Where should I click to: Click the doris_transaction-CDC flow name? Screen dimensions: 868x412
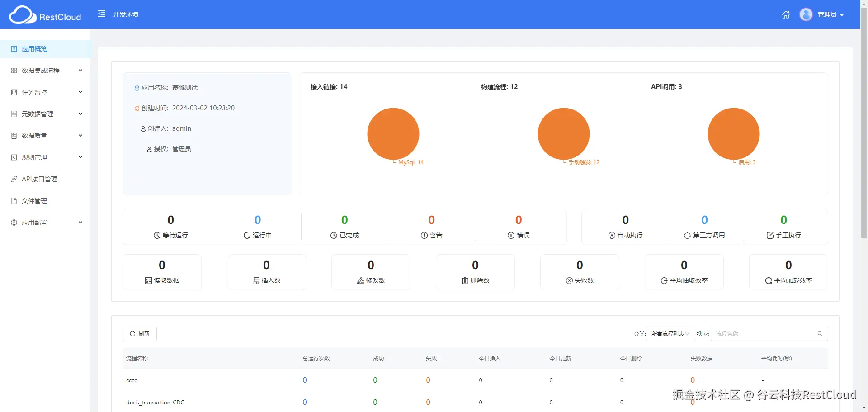155,402
